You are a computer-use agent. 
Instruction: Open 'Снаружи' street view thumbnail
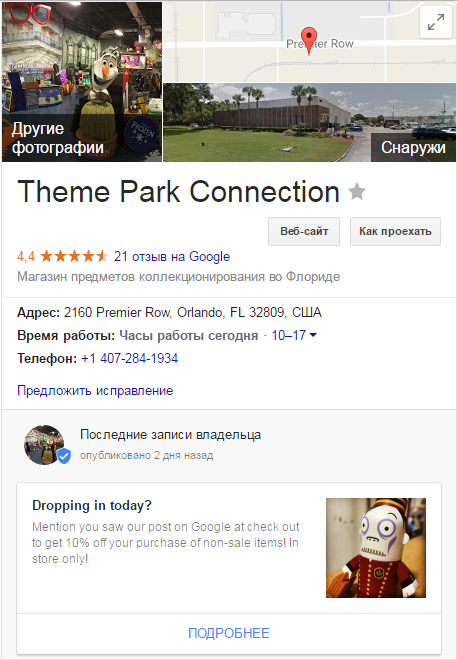coord(309,122)
